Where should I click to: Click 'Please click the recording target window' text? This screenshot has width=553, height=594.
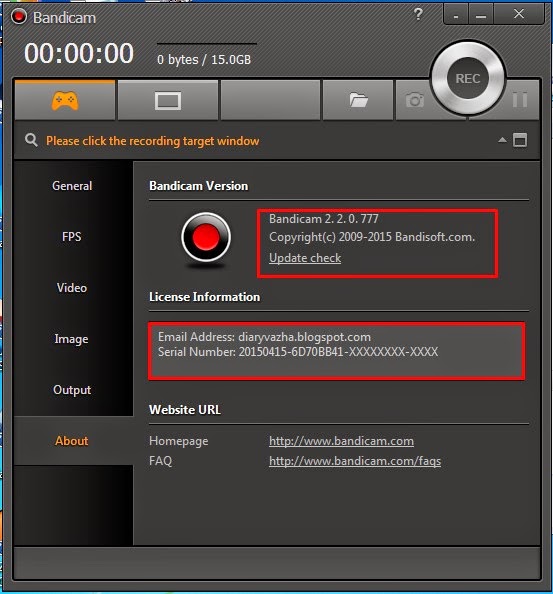153,141
